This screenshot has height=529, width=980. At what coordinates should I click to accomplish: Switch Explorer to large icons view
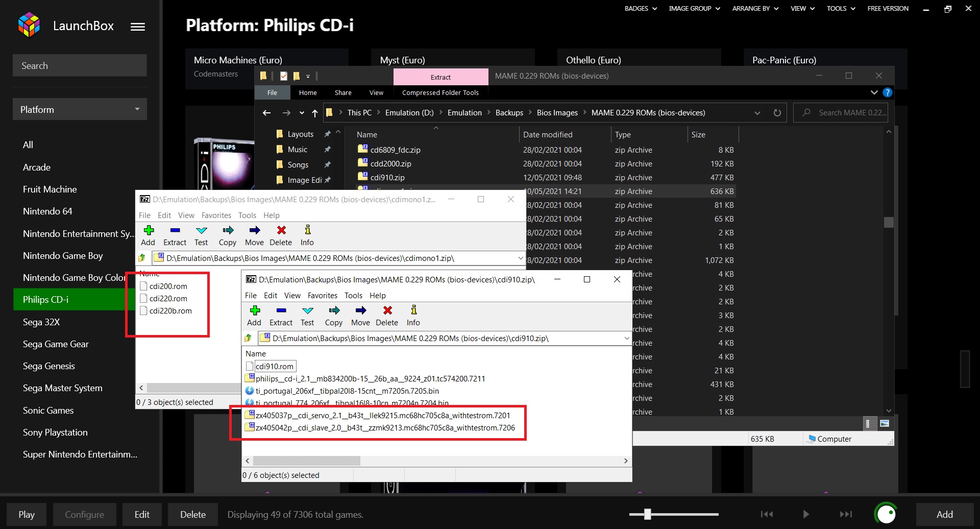[885, 423]
